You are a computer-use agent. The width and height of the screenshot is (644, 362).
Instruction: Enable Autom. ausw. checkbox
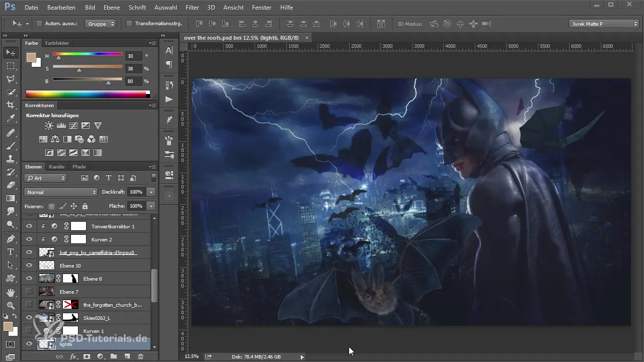[40, 24]
